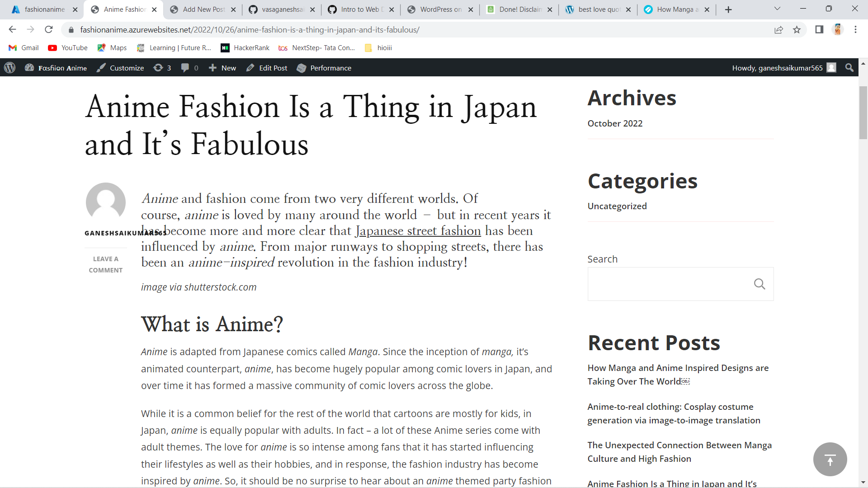868x488 pixels.
Task: Click the share icon in the address bar
Action: [x=779, y=30]
